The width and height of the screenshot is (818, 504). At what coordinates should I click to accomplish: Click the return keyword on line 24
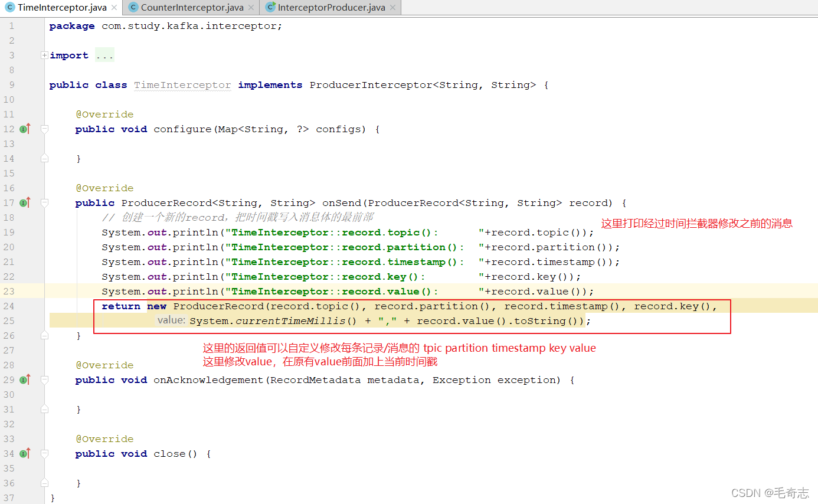[121, 306]
